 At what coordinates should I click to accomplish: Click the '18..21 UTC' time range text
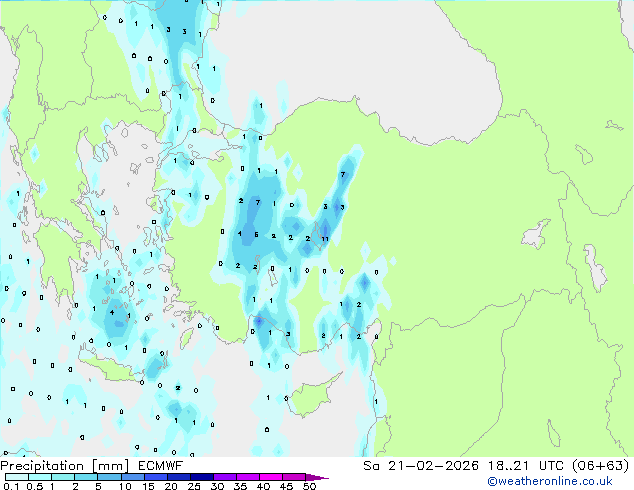(527, 466)
